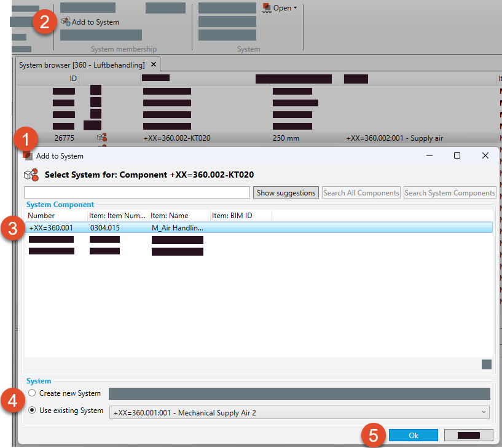Close the Add to System dialog
The height and width of the screenshot is (448, 502).
click(x=485, y=156)
